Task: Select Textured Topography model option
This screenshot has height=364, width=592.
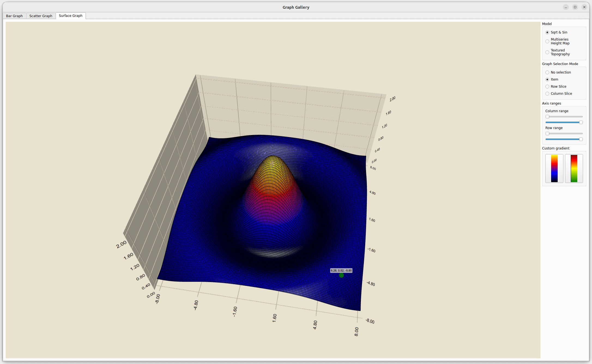Action: tap(547, 52)
